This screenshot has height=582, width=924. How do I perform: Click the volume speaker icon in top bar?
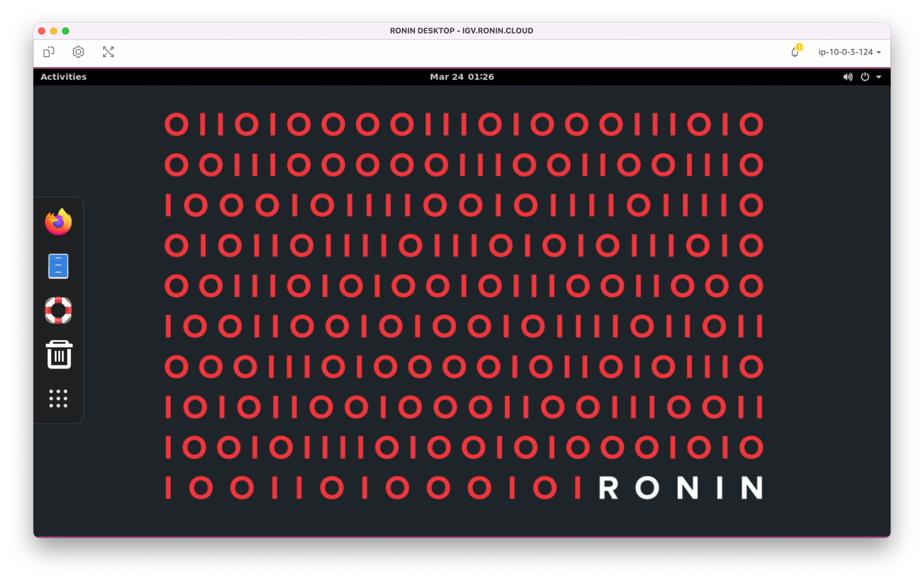pyautogui.click(x=847, y=77)
